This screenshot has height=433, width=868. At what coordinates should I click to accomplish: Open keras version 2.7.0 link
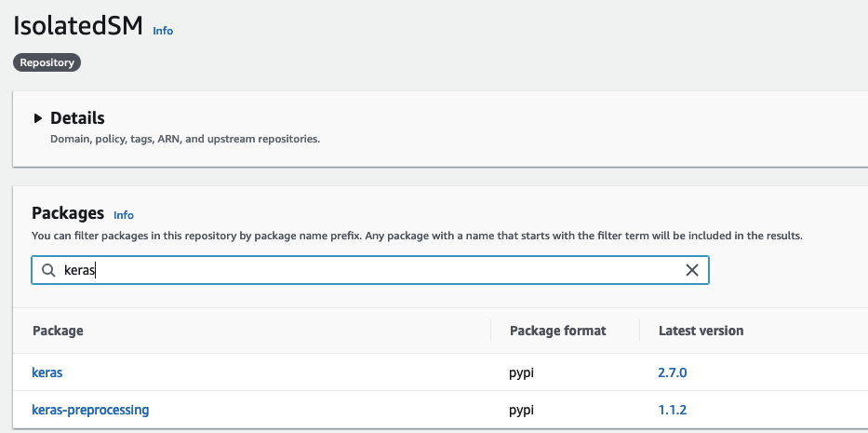click(672, 372)
